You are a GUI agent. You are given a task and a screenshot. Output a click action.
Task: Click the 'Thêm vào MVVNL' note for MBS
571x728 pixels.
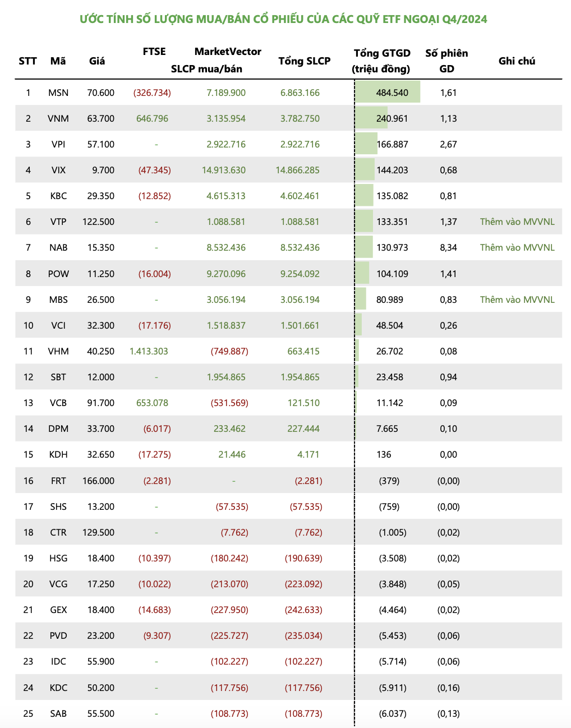(x=517, y=300)
